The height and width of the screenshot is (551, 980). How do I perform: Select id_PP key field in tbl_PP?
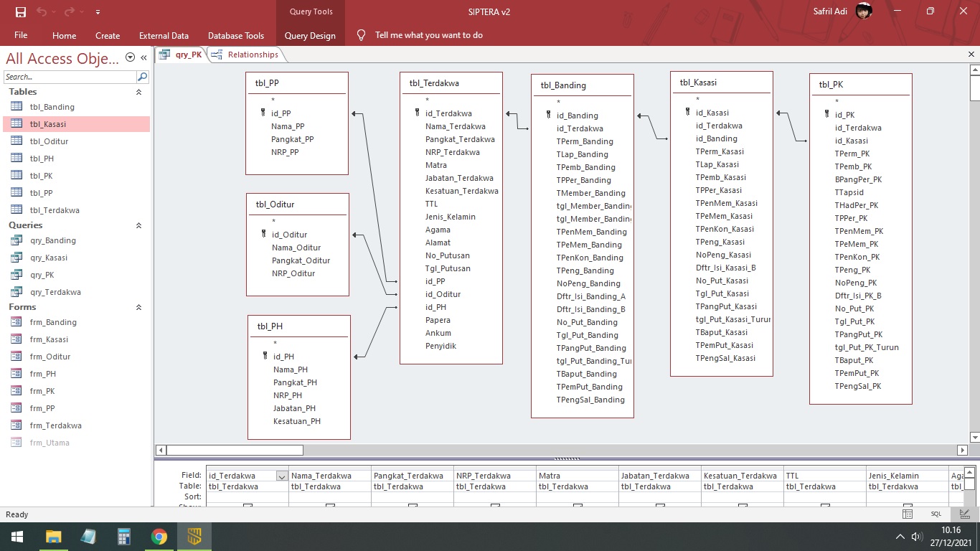(x=281, y=113)
